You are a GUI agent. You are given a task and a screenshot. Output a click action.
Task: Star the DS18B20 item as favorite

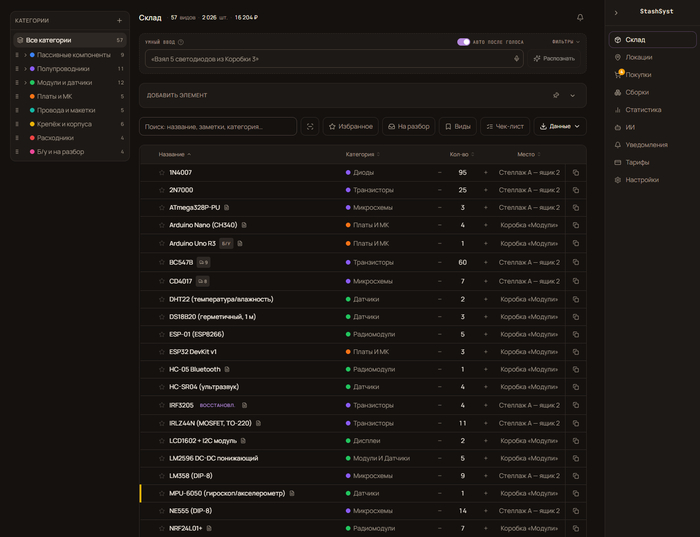[162, 316]
